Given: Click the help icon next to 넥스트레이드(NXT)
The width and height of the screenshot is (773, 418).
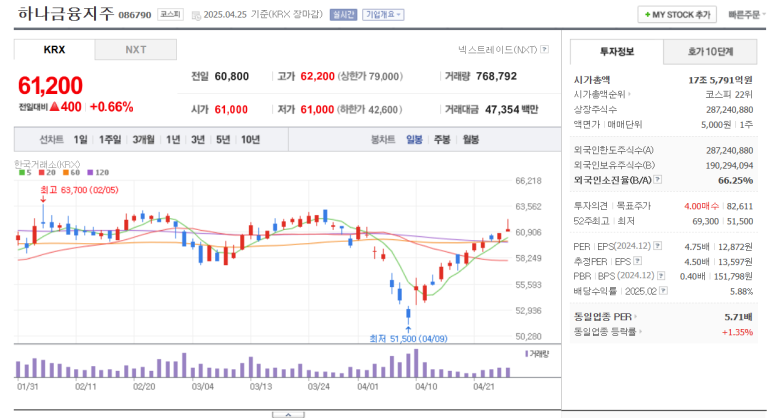Looking at the screenshot, I should tap(544, 49).
